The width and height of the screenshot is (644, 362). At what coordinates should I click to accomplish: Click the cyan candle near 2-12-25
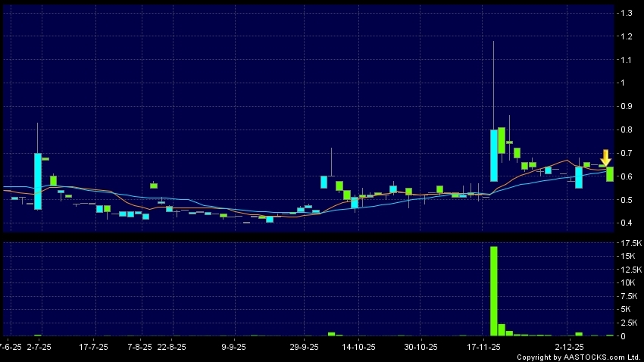pyautogui.click(x=579, y=177)
